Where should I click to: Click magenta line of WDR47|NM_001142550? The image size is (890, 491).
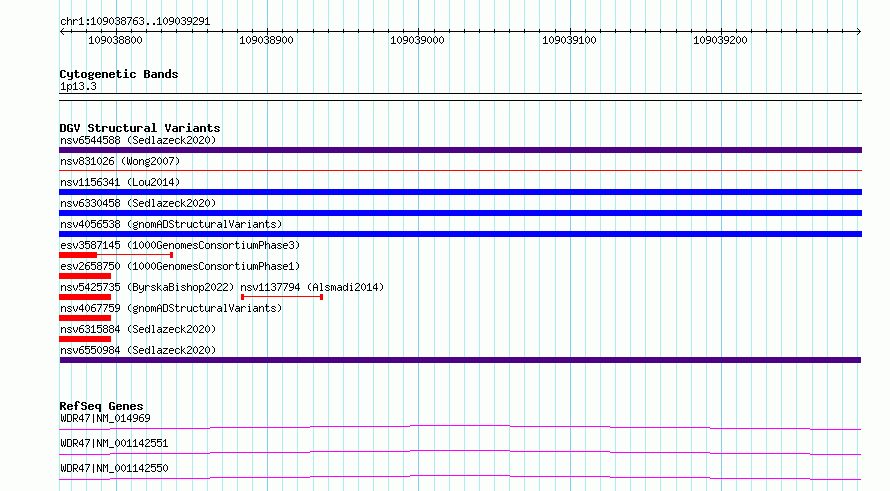[x=460, y=477]
